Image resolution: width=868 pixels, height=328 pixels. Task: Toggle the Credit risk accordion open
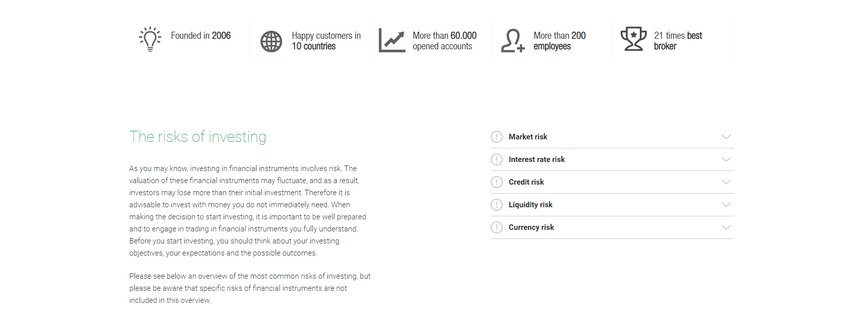[726, 182]
